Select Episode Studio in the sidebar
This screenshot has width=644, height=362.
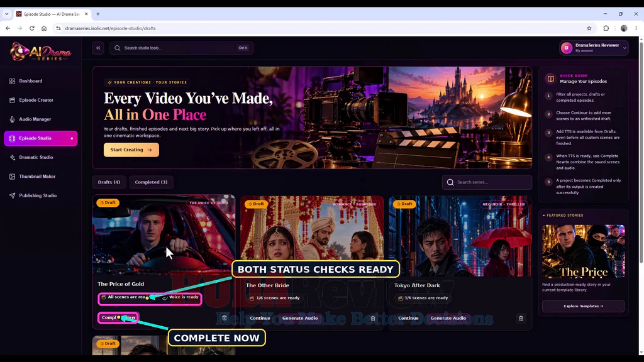pyautogui.click(x=41, y=138)
